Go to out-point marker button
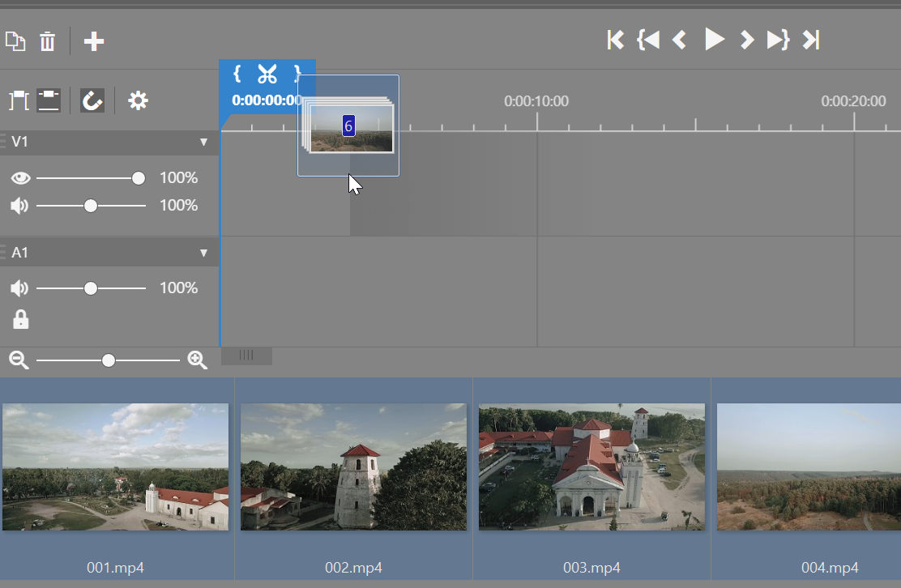901x588 pixels. point(779,40)
